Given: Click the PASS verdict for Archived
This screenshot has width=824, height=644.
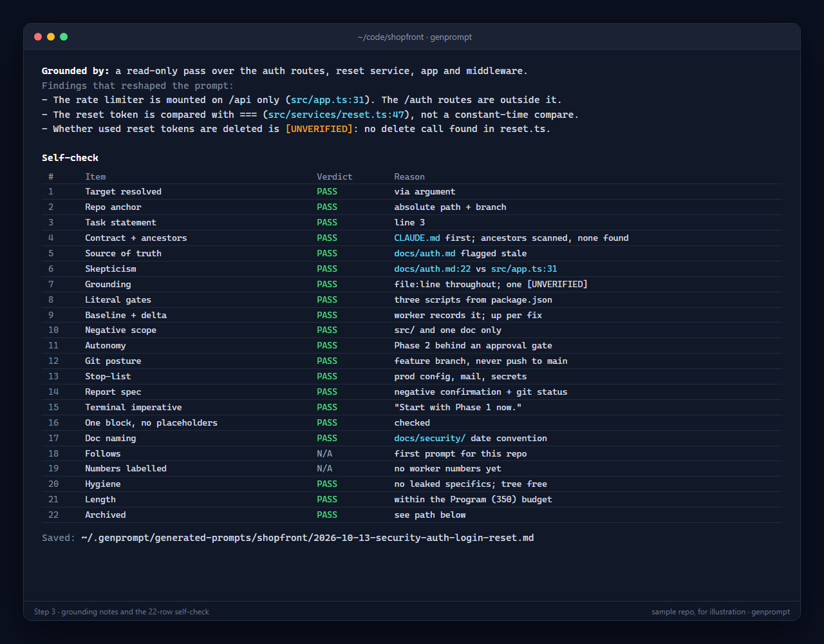Looking at the screenshot, I should pos(327,515).
